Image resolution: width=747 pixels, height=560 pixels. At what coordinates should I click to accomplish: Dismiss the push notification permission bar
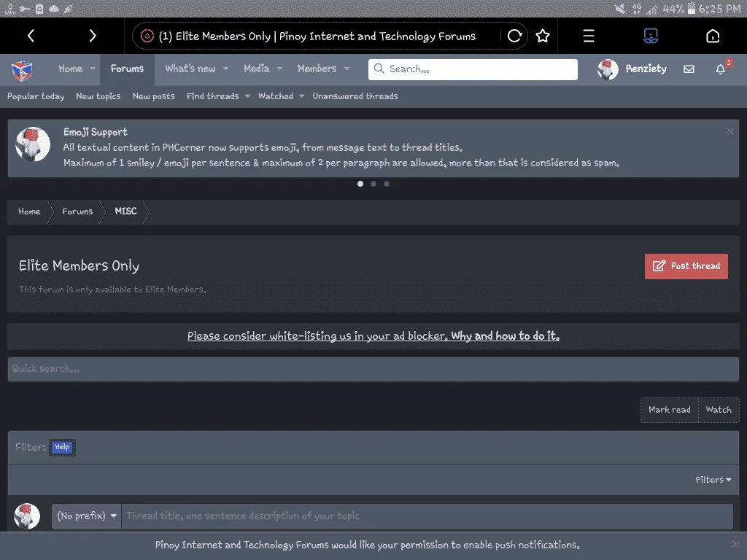[735, 544]
